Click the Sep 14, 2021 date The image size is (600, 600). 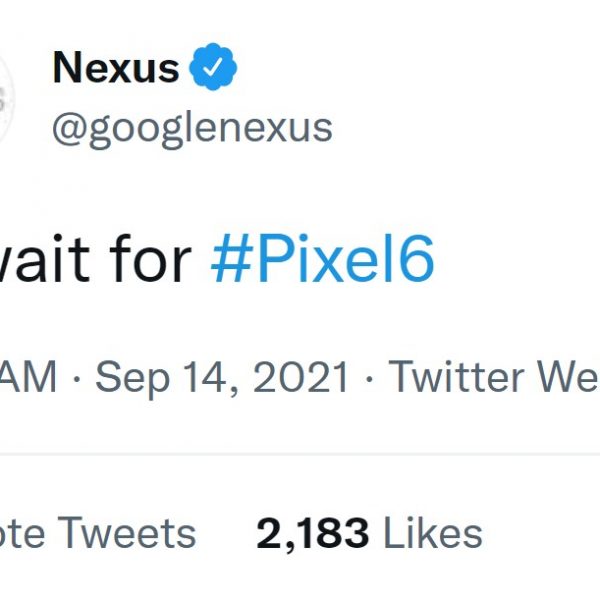pos(222,378)
